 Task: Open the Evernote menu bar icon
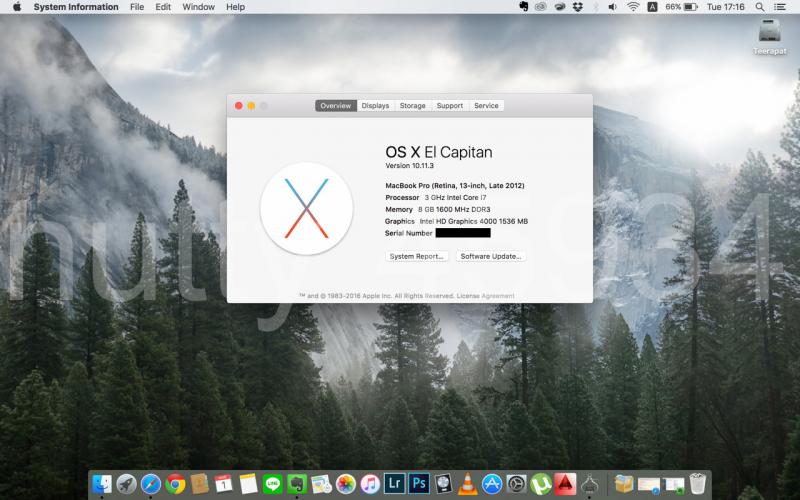524,7
